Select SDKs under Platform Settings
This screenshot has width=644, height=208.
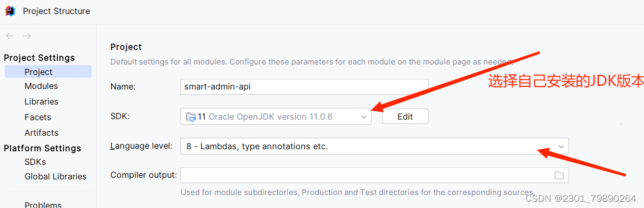[35, 162]
